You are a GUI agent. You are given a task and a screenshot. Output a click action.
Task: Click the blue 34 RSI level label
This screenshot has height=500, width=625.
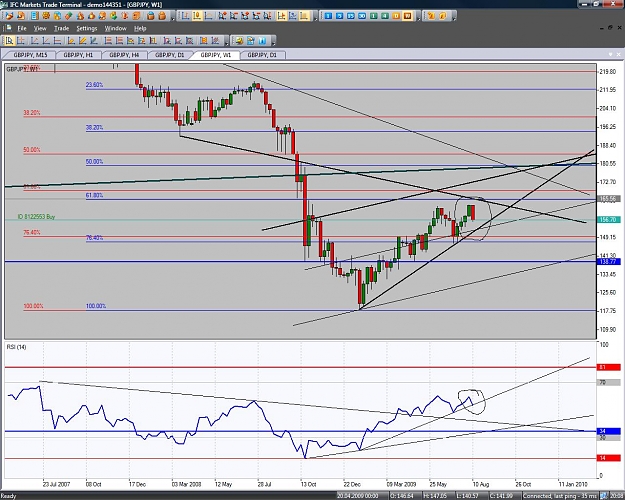608,431
